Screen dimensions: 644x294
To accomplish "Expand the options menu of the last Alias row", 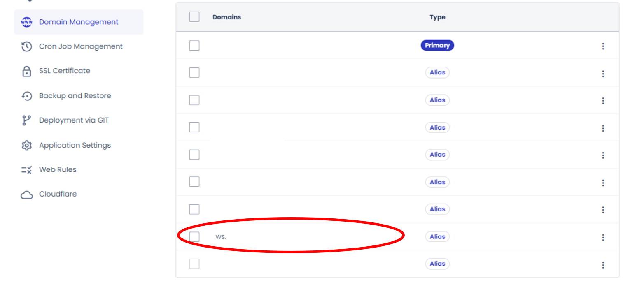I will [603, 265].
